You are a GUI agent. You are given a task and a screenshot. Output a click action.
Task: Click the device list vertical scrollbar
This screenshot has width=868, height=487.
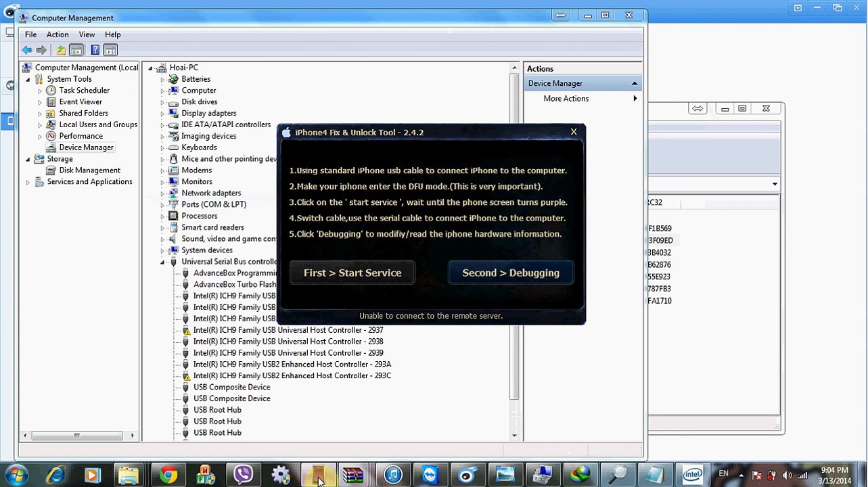click(514, 237)
